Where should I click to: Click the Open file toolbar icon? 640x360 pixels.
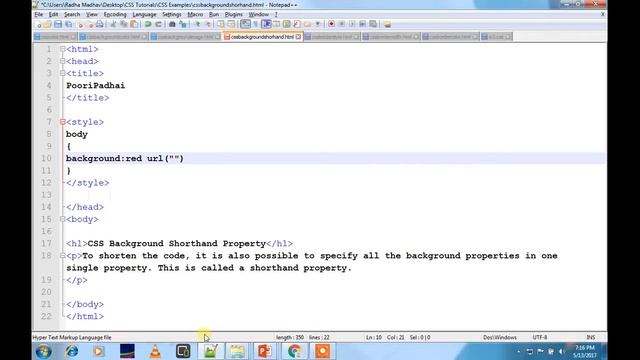pyautogui.click(x=48, y=24)
